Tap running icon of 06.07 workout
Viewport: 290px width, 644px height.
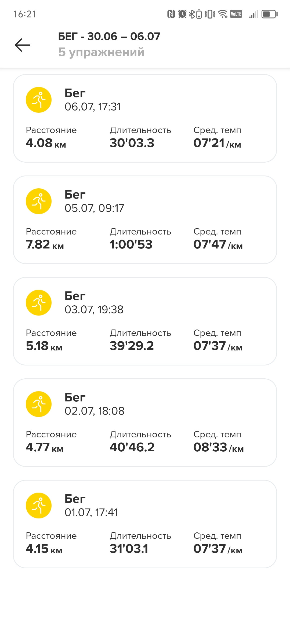(39, 100)
